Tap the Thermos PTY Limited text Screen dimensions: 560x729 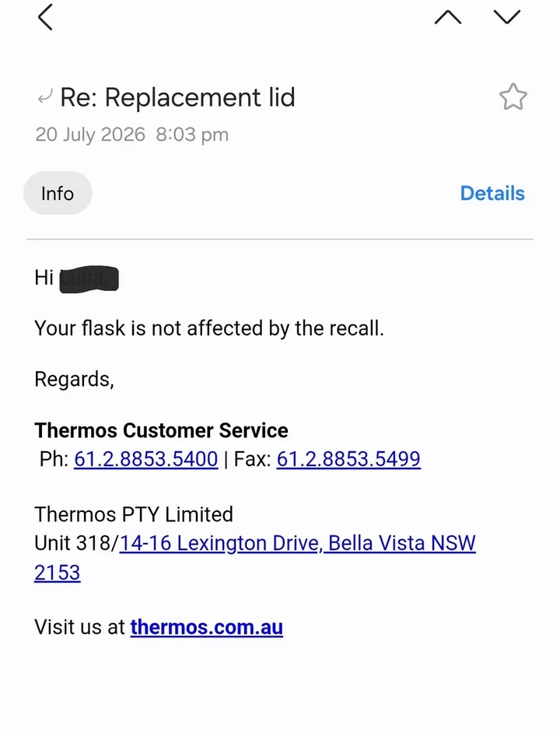(x=134, y=514)
